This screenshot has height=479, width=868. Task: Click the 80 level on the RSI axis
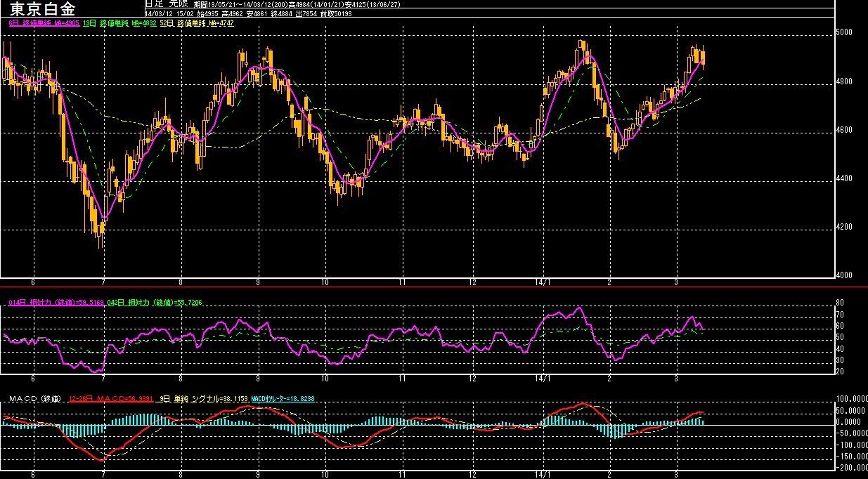[x=839, y=303]
